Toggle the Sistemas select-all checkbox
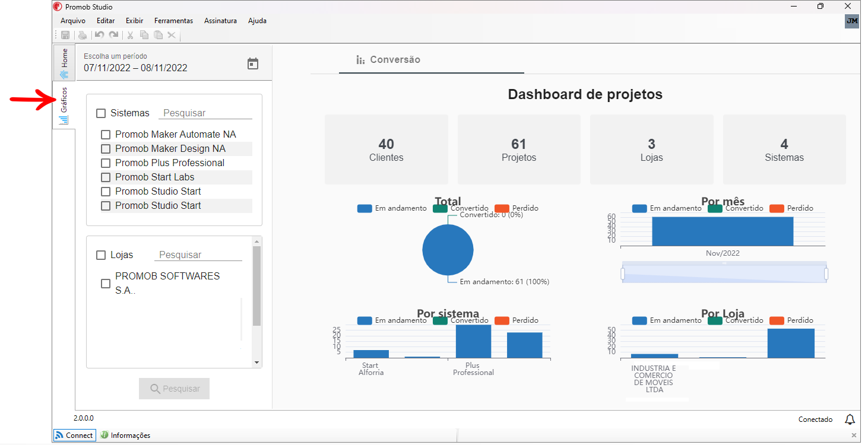Screen dimensions: 868x445 pos(101,113)
